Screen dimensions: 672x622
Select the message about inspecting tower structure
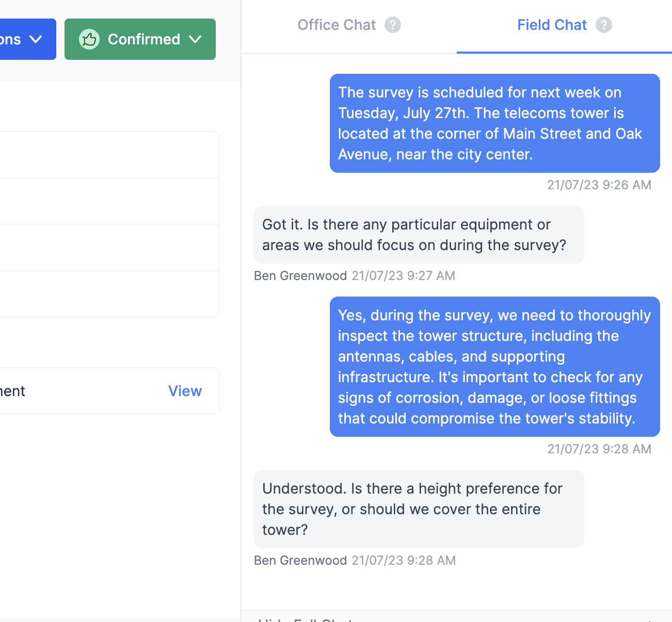tap(494, 367)
